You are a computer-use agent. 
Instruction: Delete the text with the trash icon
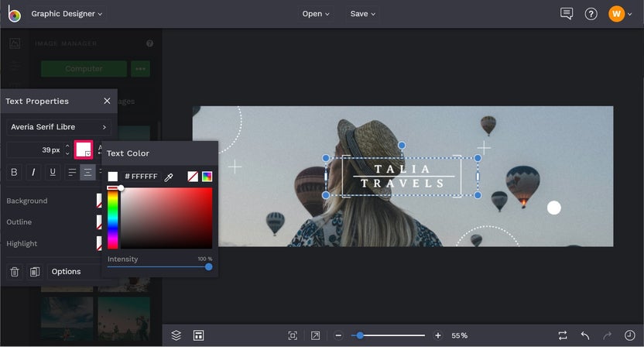[x=15, y=272]
